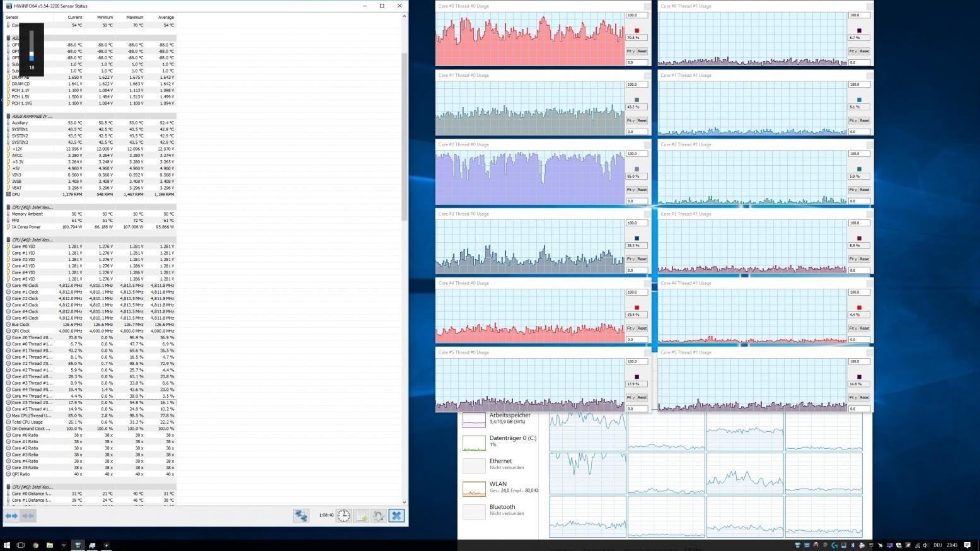Click Fit y on Core #5 Thread #1 graph
980x551 pixels.
pos(853,398)
